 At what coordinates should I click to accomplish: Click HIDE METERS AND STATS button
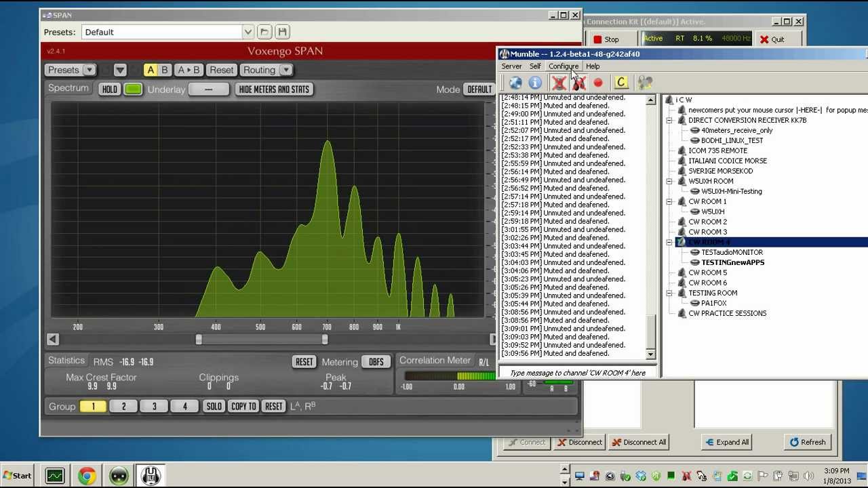click(x=274, y=89)
